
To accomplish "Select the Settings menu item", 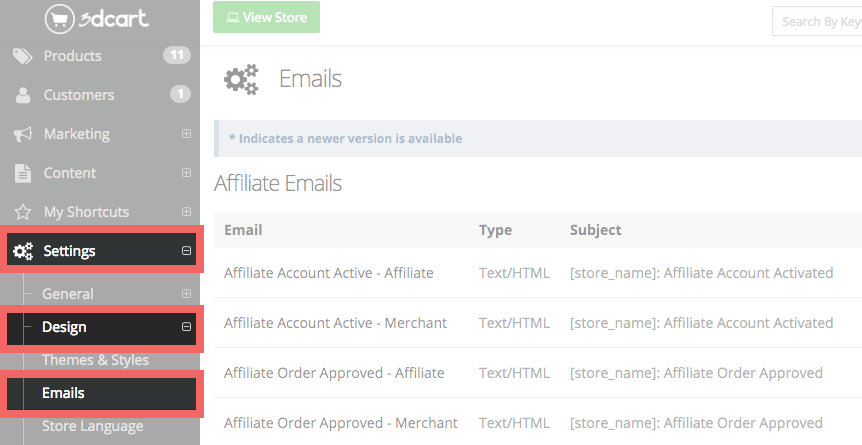I will coord(69,251).
